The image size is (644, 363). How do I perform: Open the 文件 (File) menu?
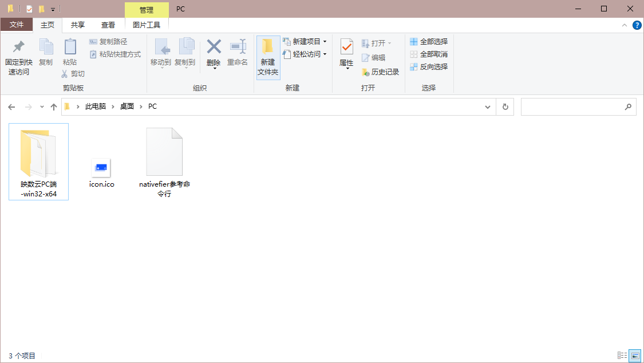coord(17,25)
